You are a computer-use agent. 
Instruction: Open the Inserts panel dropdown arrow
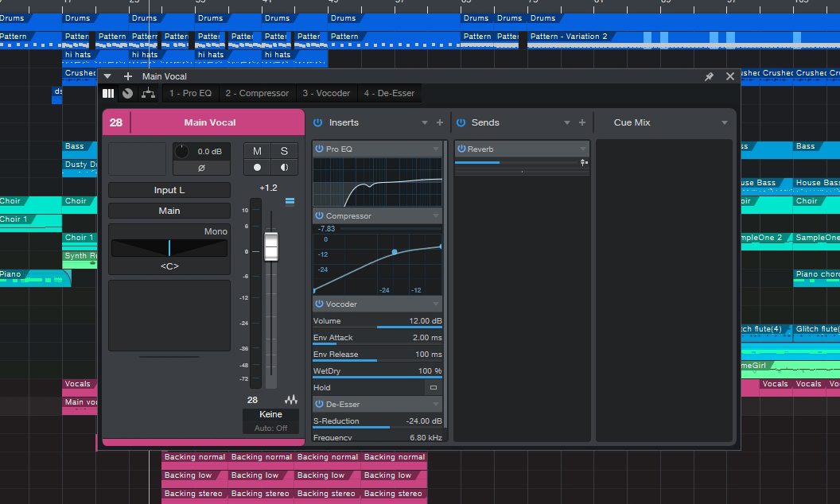point(424,122)
